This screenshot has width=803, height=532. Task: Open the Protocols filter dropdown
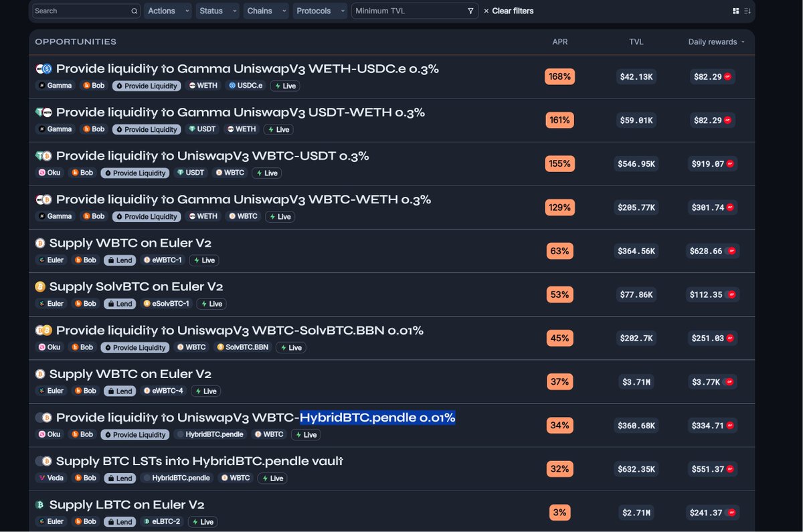tap(320, 11)
